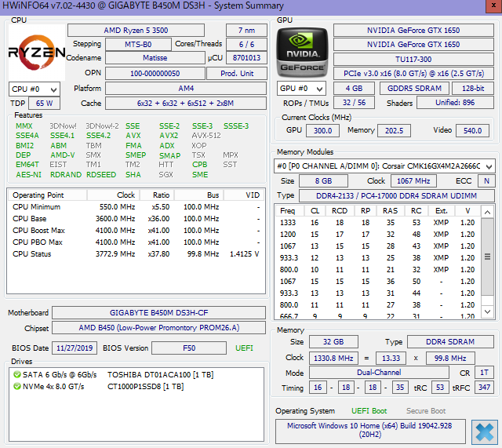Open the CPU #0 selector dropdown
Screen dimensions: 502x448
(34, 89)
